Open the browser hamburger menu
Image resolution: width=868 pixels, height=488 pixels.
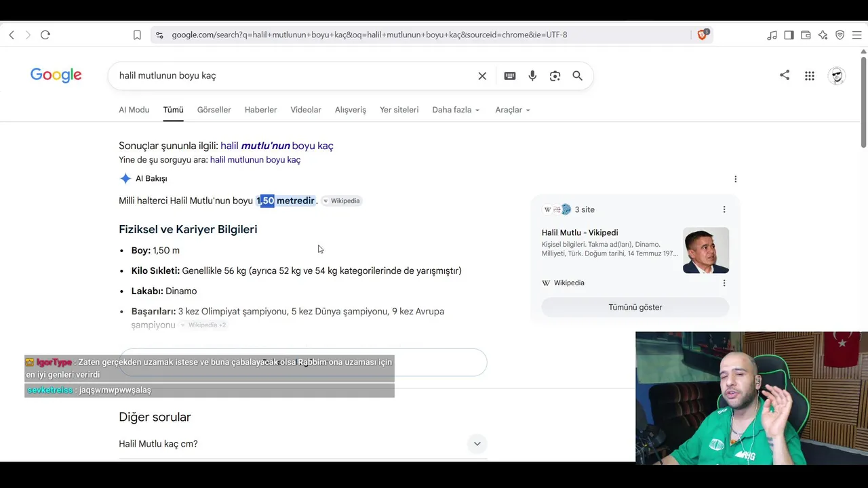coord(856,35)
